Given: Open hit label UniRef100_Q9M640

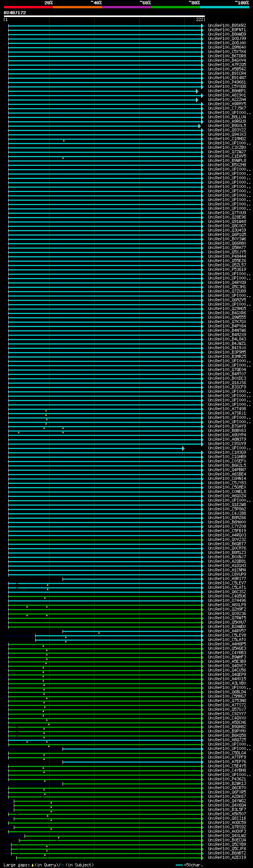Looking at the screenshot, I should click(227, 48).
